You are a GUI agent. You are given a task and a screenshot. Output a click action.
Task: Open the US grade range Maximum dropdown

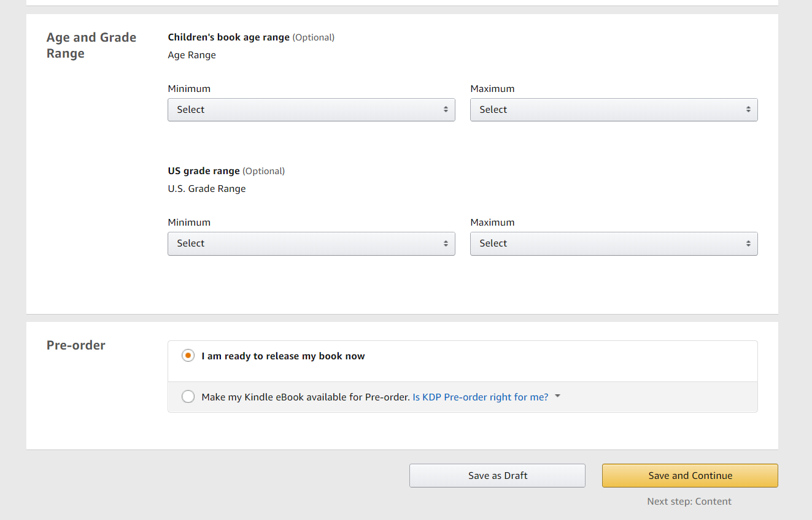tap(613, 243)
